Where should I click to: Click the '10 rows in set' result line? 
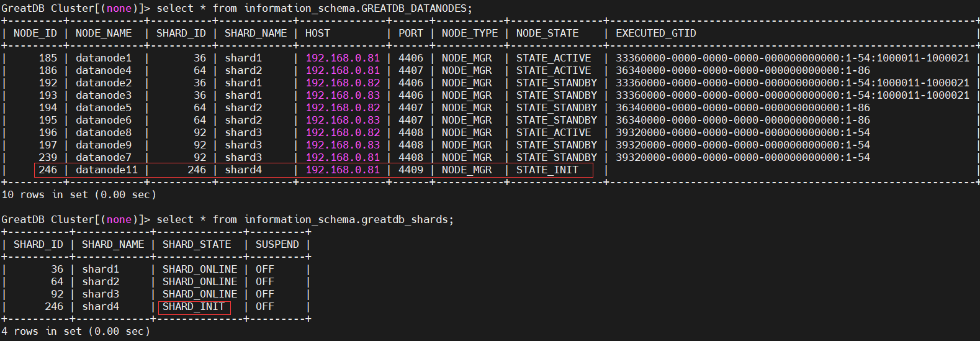79,195
